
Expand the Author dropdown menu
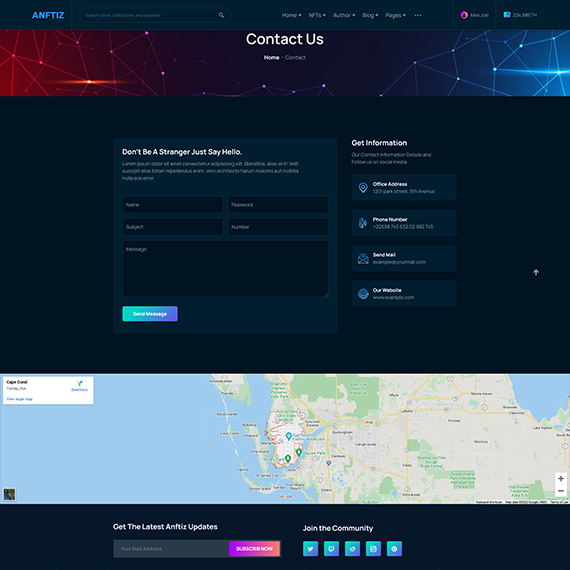pyautogui.click(x=344, y=15)
